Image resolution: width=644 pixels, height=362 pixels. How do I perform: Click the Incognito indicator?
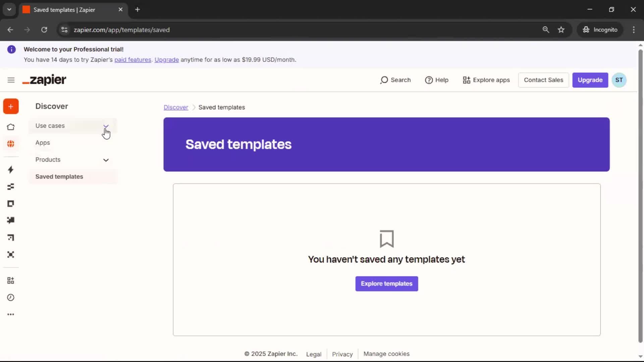tap(600, 30)
